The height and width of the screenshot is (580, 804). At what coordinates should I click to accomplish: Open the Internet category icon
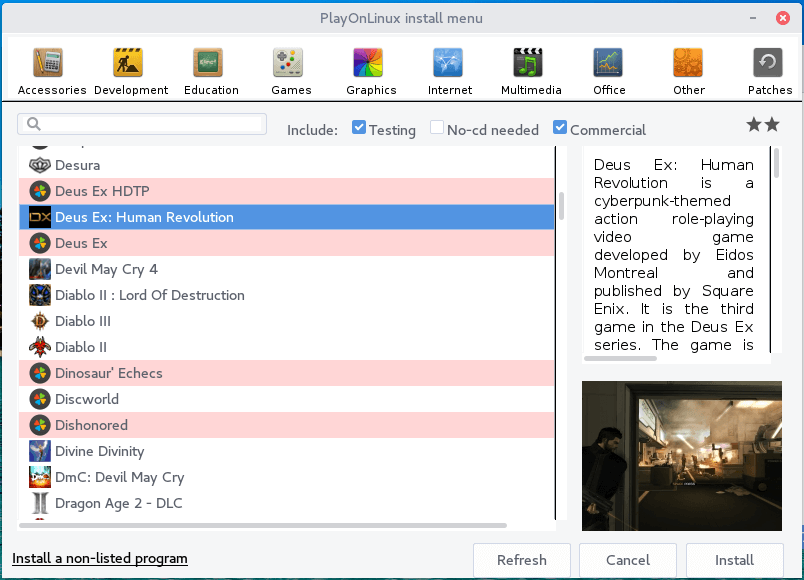point(448,62)
